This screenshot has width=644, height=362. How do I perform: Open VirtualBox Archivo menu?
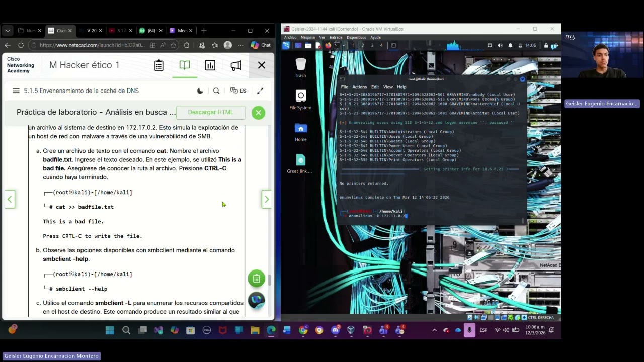pos(290,37)
